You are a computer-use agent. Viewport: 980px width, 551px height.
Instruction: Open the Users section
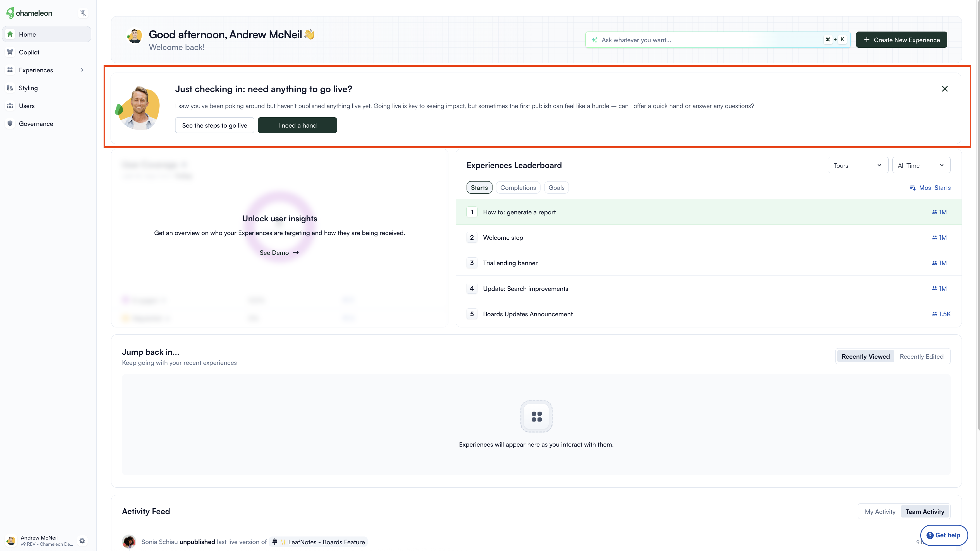(x=27, y=106)
